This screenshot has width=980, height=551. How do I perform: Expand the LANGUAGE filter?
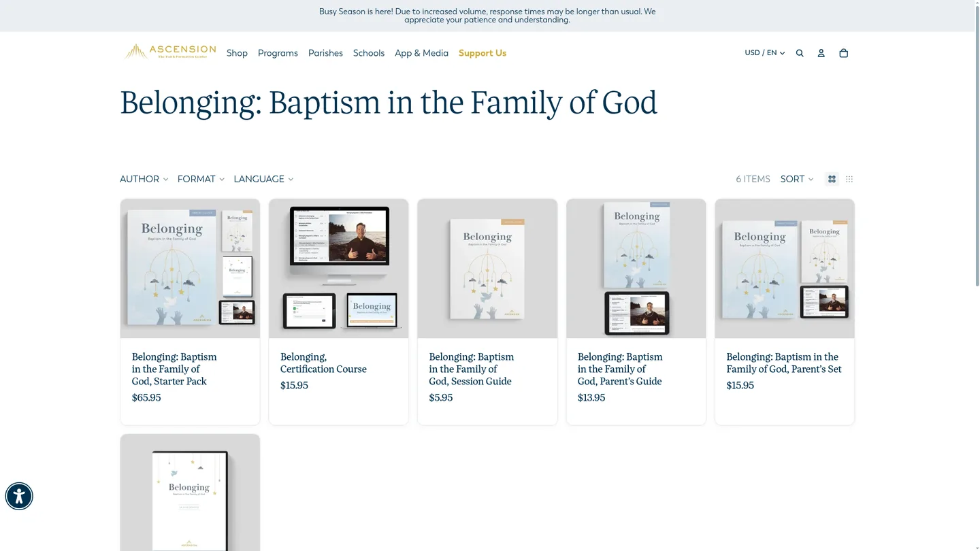263,179
